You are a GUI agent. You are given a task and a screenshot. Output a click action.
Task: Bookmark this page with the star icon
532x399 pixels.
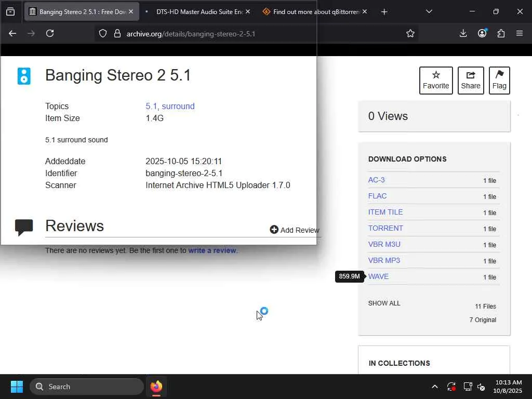[x=410, y=33]
